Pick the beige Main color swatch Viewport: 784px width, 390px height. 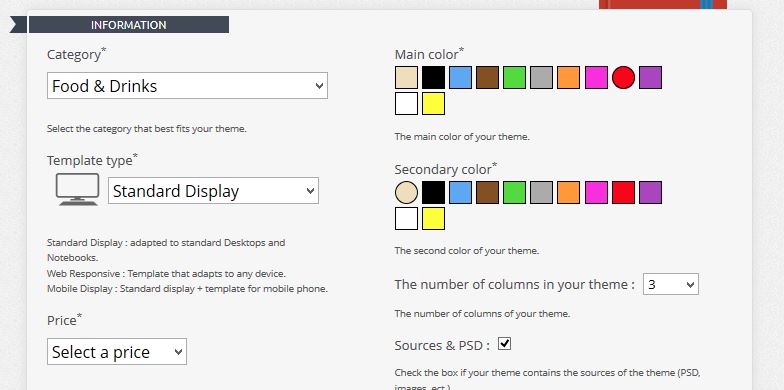(406, 78)
